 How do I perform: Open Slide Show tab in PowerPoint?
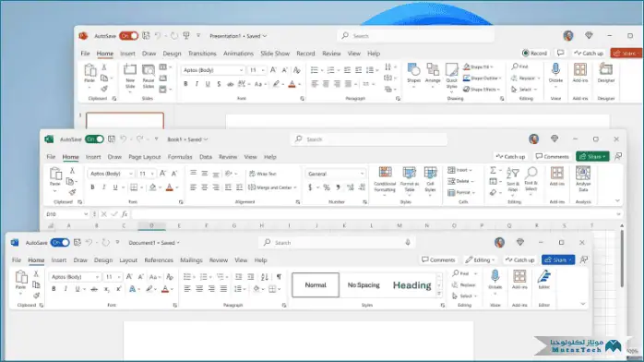[275, 54]
